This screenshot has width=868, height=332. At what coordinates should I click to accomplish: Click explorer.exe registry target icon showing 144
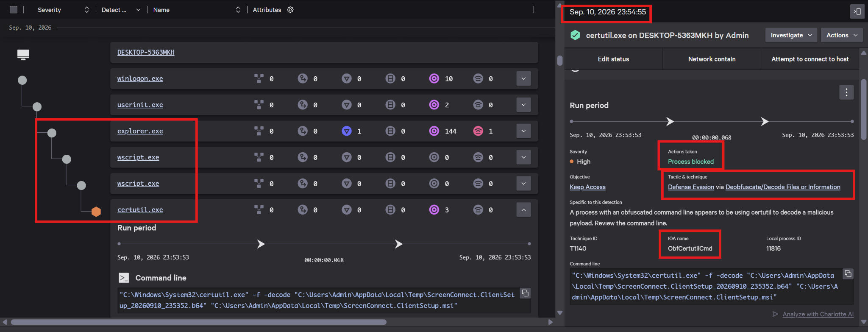(434, 131)
